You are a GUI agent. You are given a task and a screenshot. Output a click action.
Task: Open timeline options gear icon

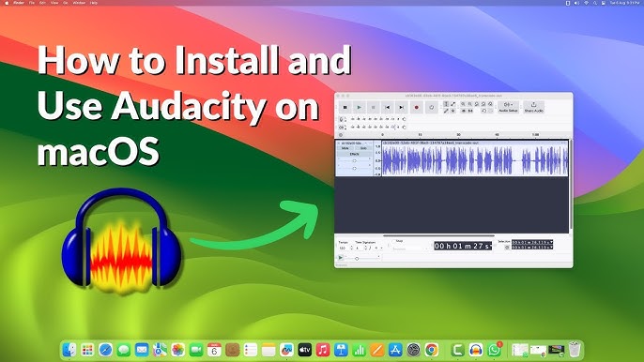click(341, 135)
